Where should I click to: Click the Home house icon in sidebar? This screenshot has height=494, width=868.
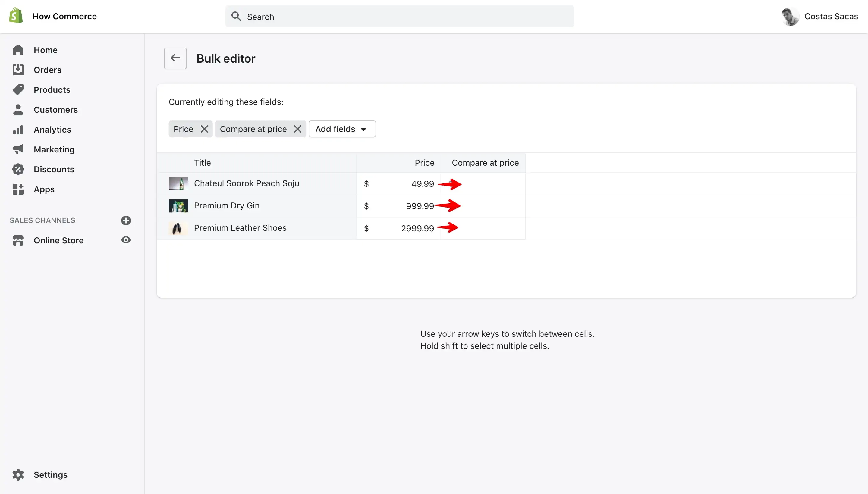point(18,50)
